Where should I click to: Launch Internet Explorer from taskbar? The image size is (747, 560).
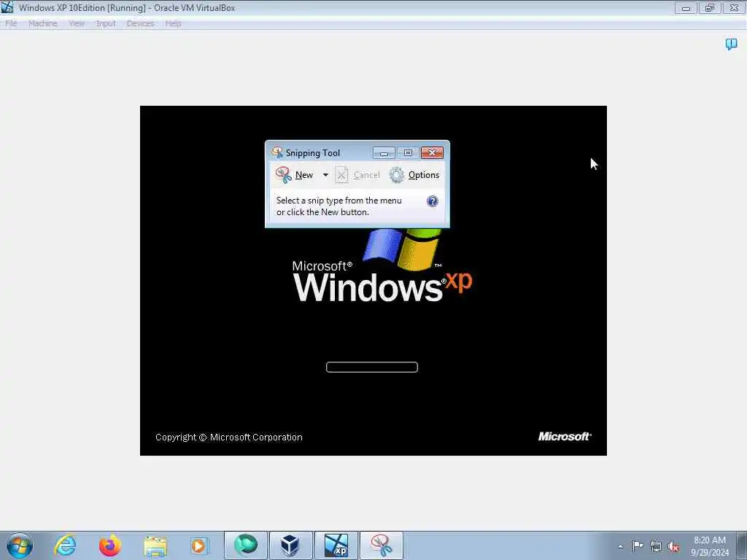[x=65, y=545]
